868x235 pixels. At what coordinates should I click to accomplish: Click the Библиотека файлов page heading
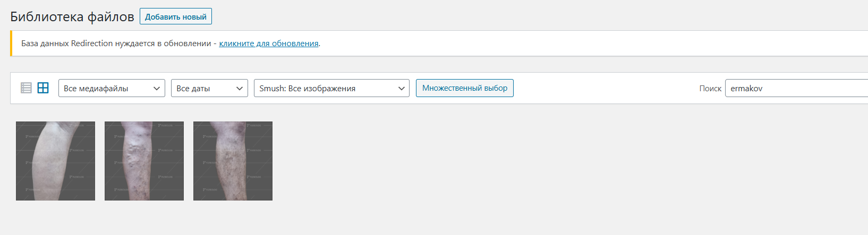coord(72,17)
